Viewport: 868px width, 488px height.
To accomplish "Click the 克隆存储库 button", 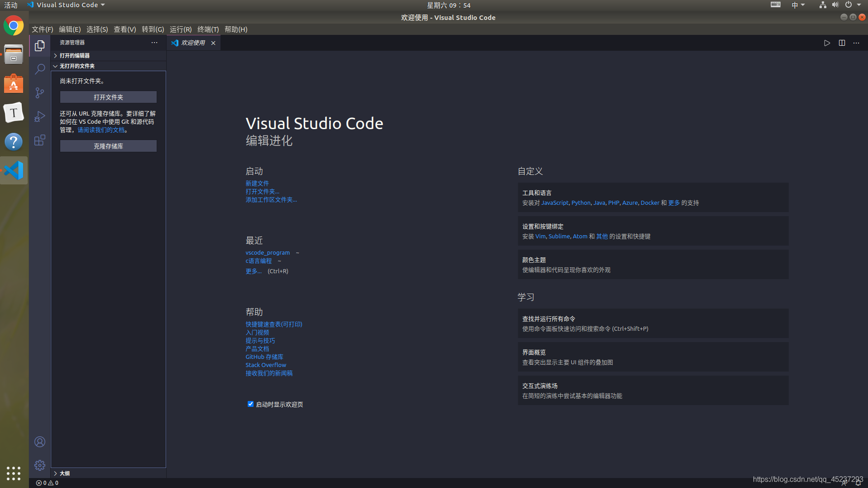I will [108, 146].
